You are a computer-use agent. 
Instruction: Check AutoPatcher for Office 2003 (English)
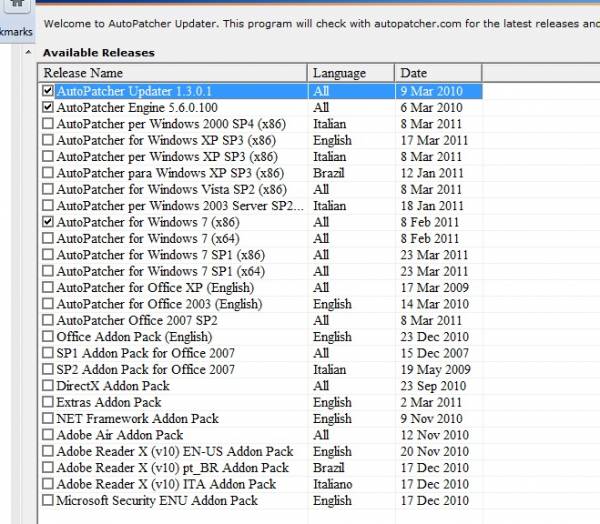[x=47, y=304]
